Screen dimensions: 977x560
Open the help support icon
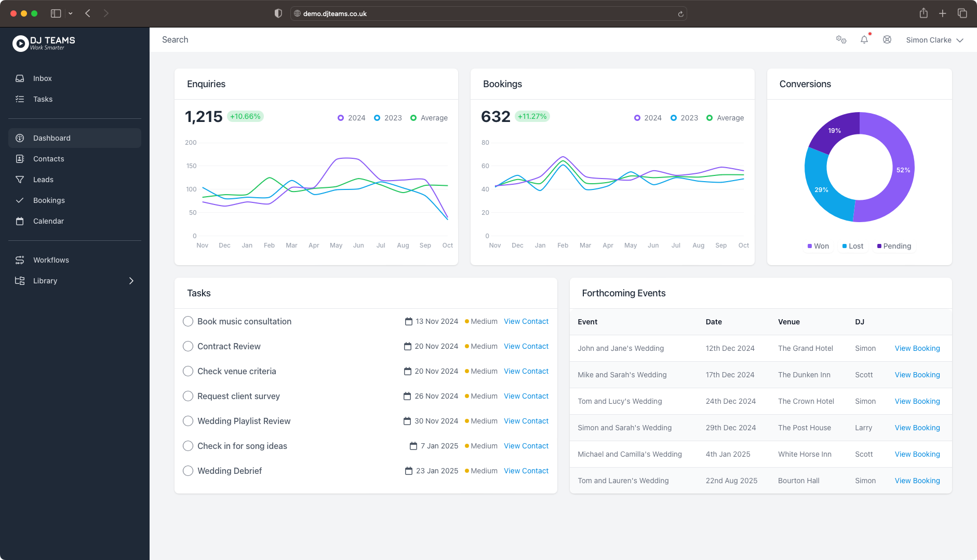887,39
